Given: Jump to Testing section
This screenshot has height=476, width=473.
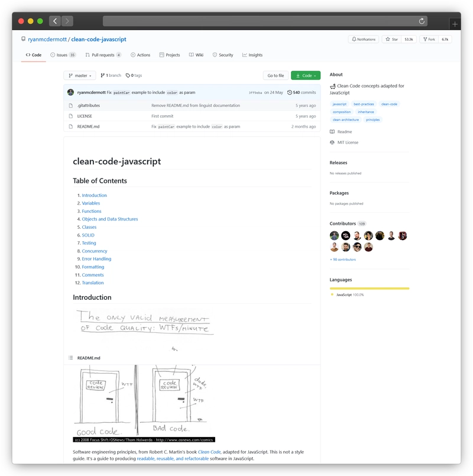Looking at the screenshot, I should point(89,243).
